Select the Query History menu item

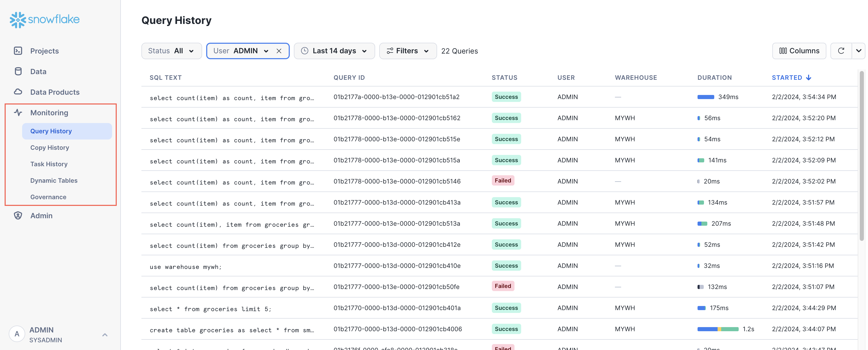click(51, 131)
